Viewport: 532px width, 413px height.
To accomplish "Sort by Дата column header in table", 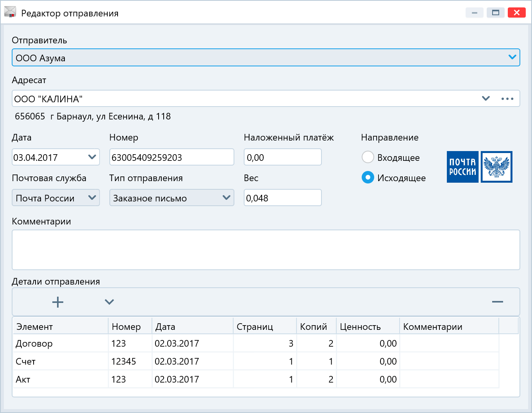I will point(193,326).
